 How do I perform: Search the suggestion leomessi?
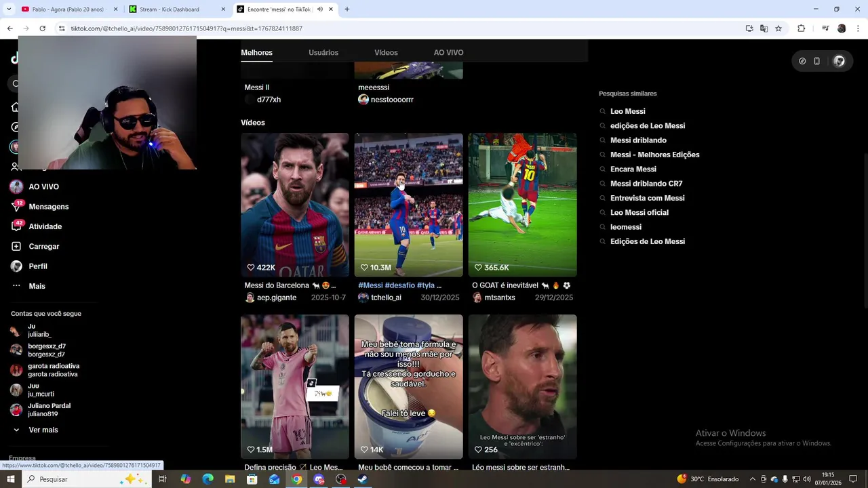tap(626, 227)
